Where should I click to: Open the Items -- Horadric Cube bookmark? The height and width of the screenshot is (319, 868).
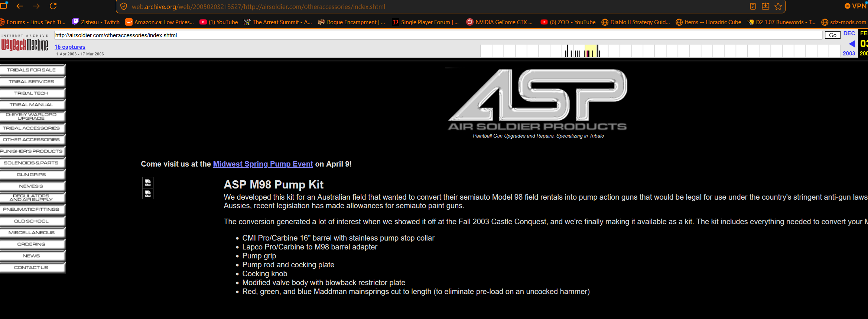pyautogui.click(x=709, y=22)
